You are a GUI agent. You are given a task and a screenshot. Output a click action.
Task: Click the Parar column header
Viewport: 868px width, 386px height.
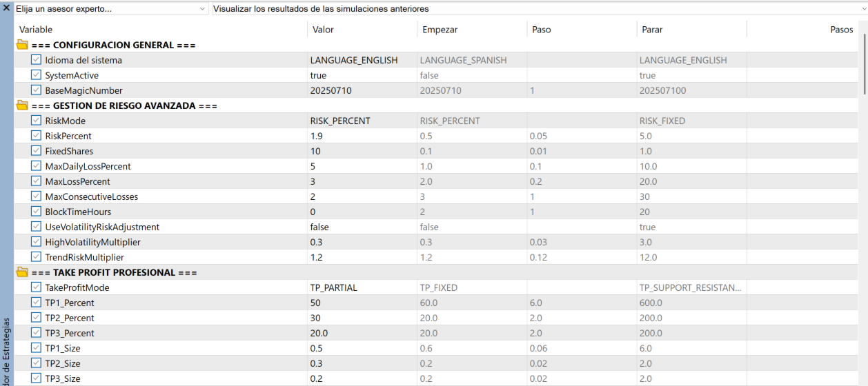(x=651, y=30)
